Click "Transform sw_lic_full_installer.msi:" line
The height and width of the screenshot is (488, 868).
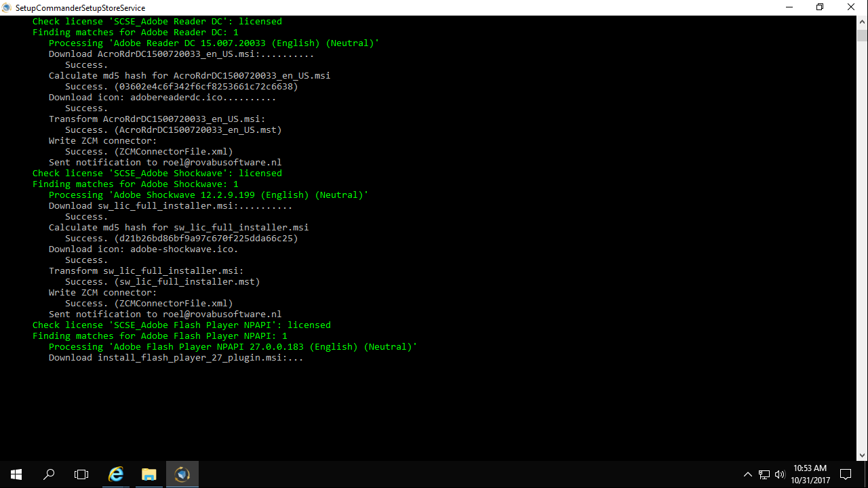[146, 271]
